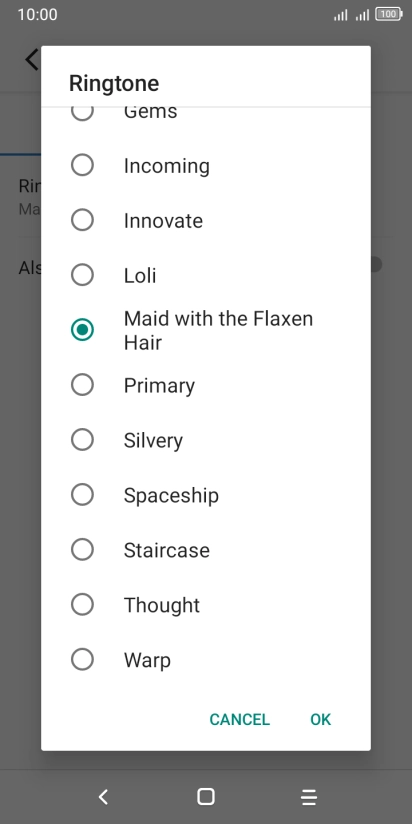Select the Gems ringtone radio button
Viewport: 412px width, 824px height.
point(82,112)
